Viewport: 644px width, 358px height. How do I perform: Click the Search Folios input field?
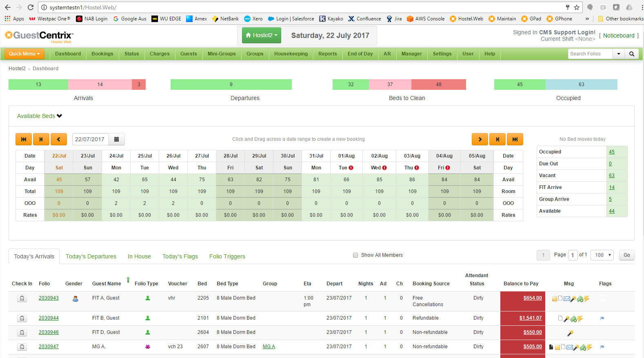[590, 54]
